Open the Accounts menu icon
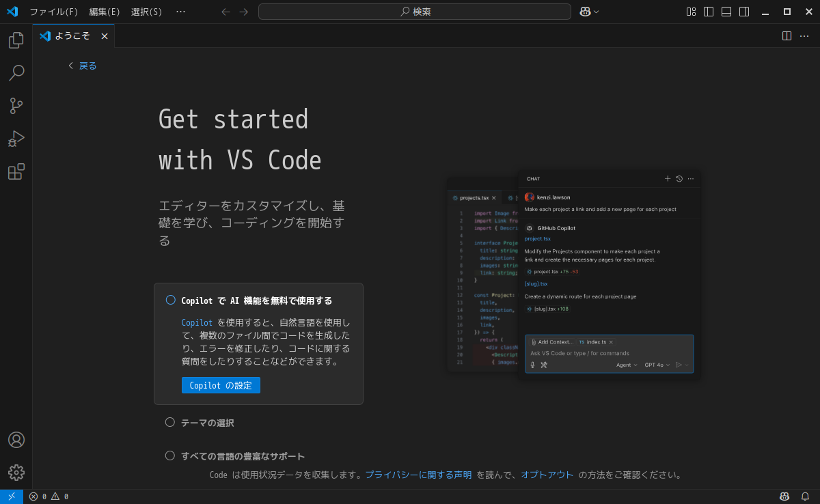Viewport: 820px width, 504px height. click(x=16, y=440)
